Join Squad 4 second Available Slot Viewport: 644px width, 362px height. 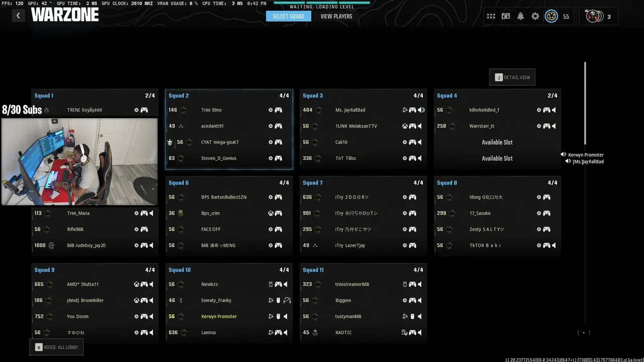(x=497, y=158)
